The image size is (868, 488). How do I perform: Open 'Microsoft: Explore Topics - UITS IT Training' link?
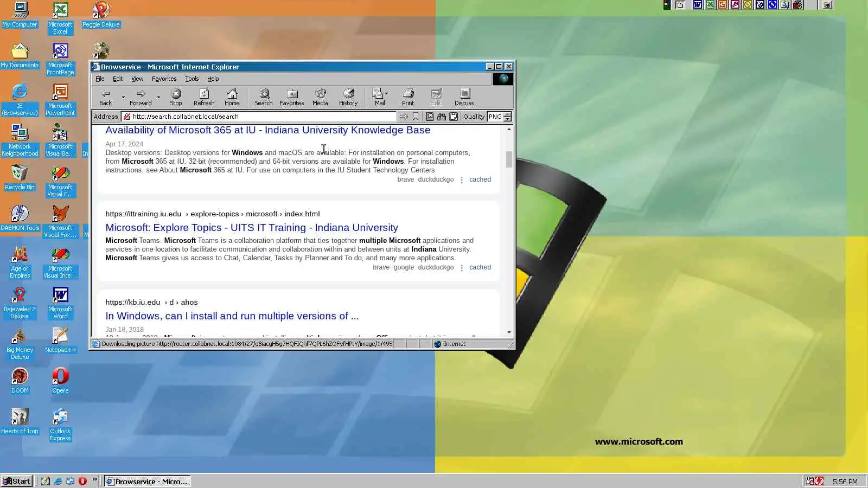coord(252,228)
